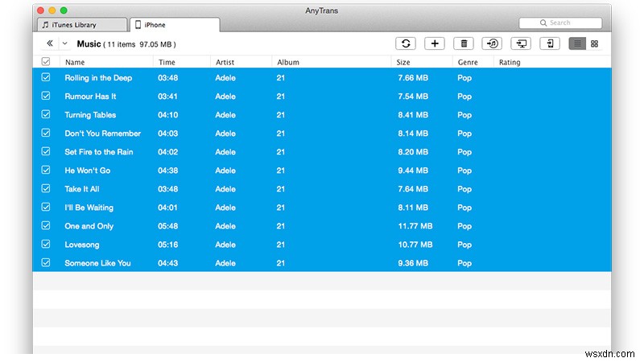644x362 pixels.
Task: Click the double-chevron back icon
Action: point(50,43)
